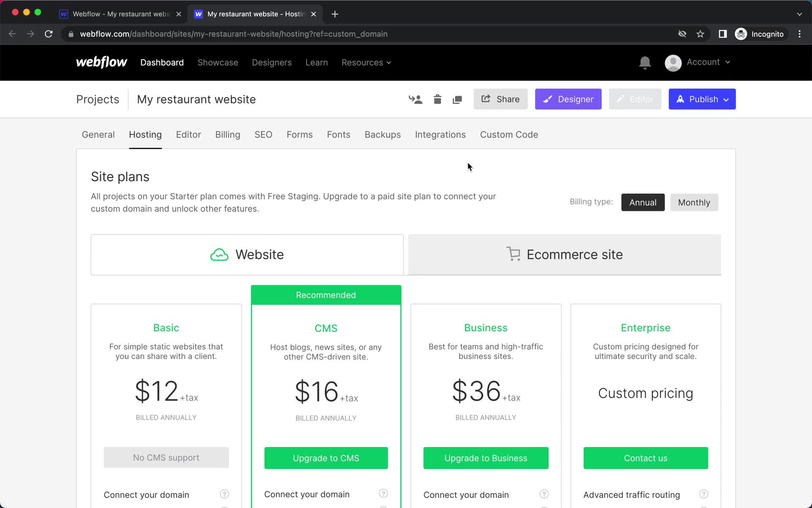
Task: Open the browser side panel icon
Action: [722, 34]
